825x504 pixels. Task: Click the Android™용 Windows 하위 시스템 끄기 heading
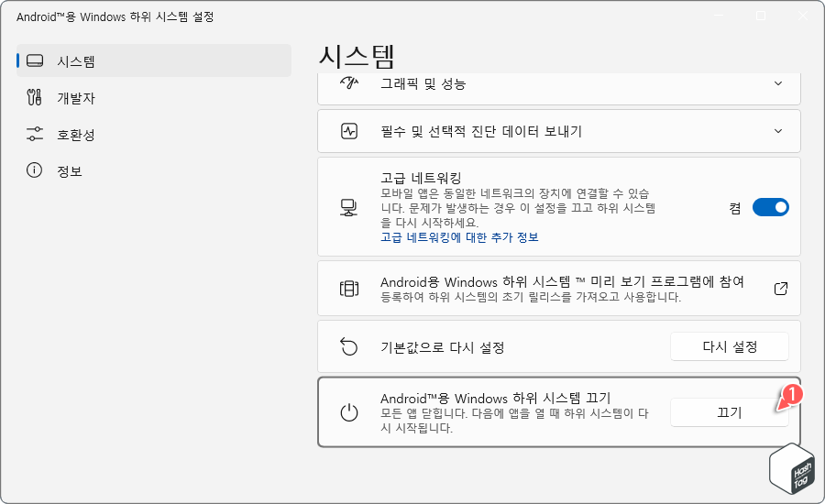(495, 399)
